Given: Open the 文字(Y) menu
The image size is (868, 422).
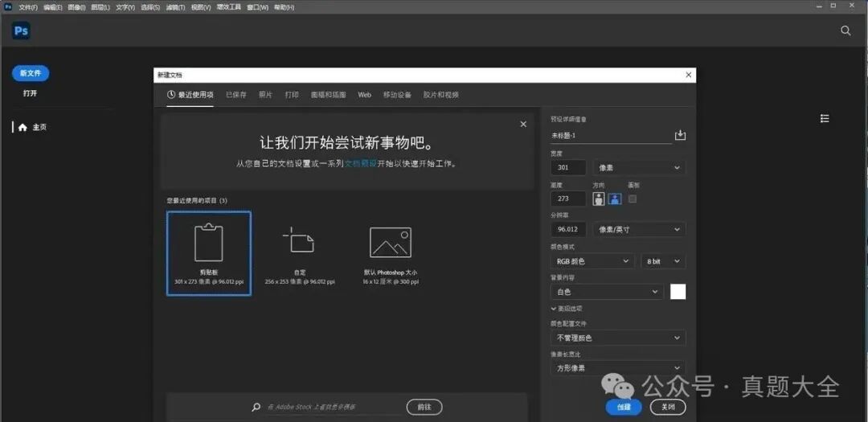Looking at the screenshot, I should tap(125, 8).
